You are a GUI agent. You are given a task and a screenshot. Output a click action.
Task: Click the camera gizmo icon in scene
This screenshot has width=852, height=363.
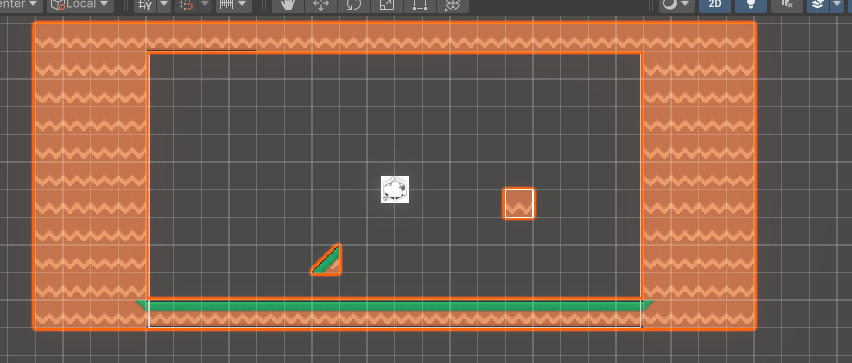pyautogui.click(x=395, y=190)
